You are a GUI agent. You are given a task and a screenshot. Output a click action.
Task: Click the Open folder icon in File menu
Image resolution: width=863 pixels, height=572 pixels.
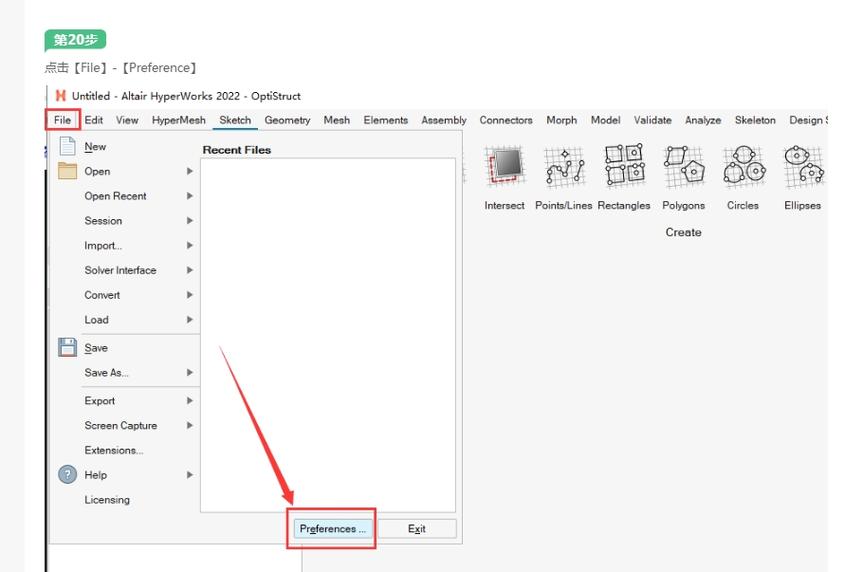(x=67, y=171)
